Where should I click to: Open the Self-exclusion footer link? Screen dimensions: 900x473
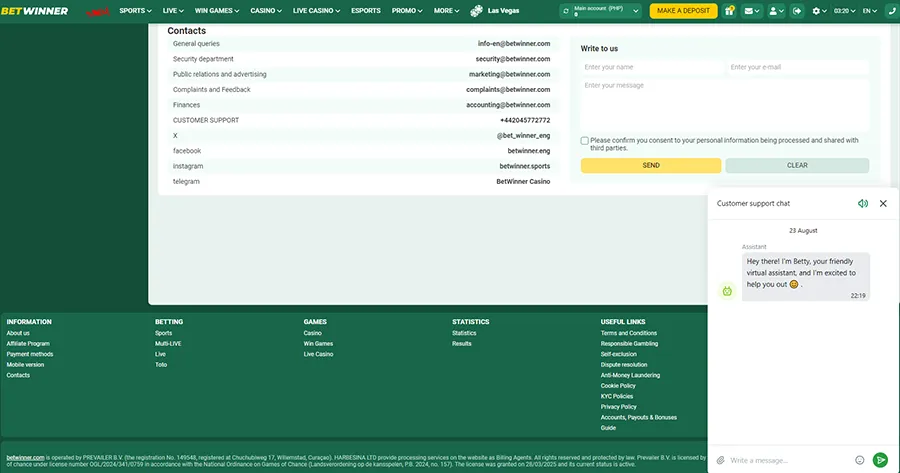pos(619,354)
